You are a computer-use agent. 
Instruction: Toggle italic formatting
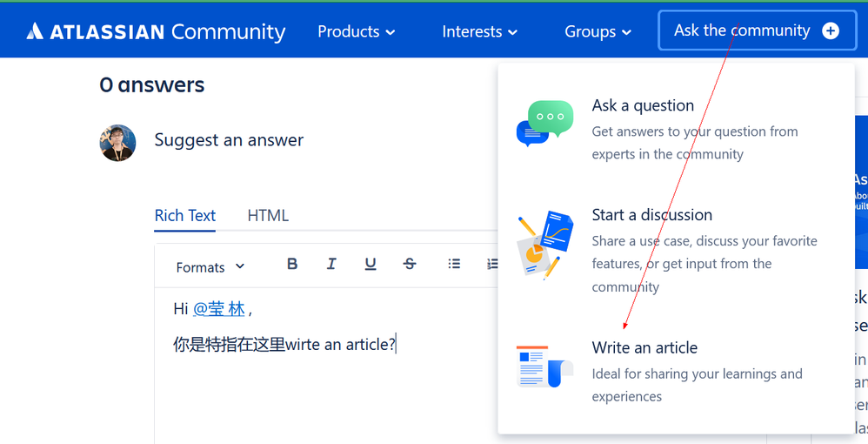click(331, 264)
